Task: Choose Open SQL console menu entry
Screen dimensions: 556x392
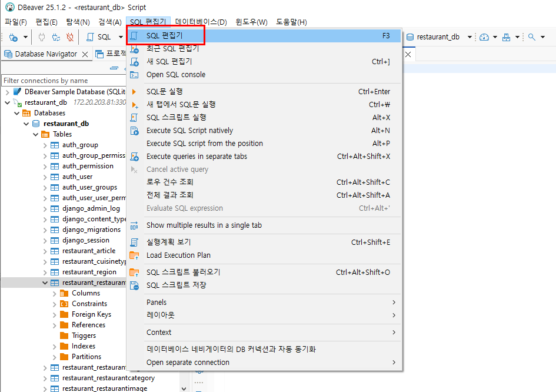Action: click(x=265, y=75)
